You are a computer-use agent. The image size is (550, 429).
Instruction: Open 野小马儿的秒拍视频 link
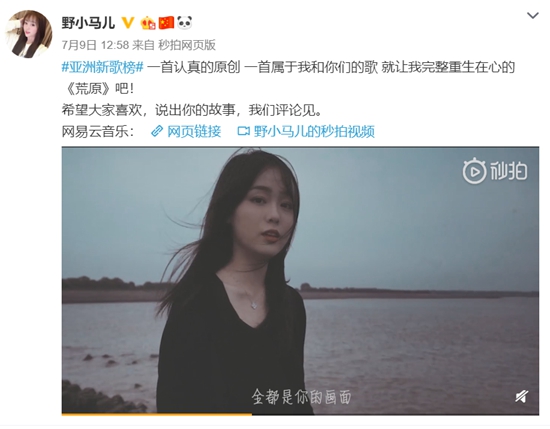click(x=314, y=132)
